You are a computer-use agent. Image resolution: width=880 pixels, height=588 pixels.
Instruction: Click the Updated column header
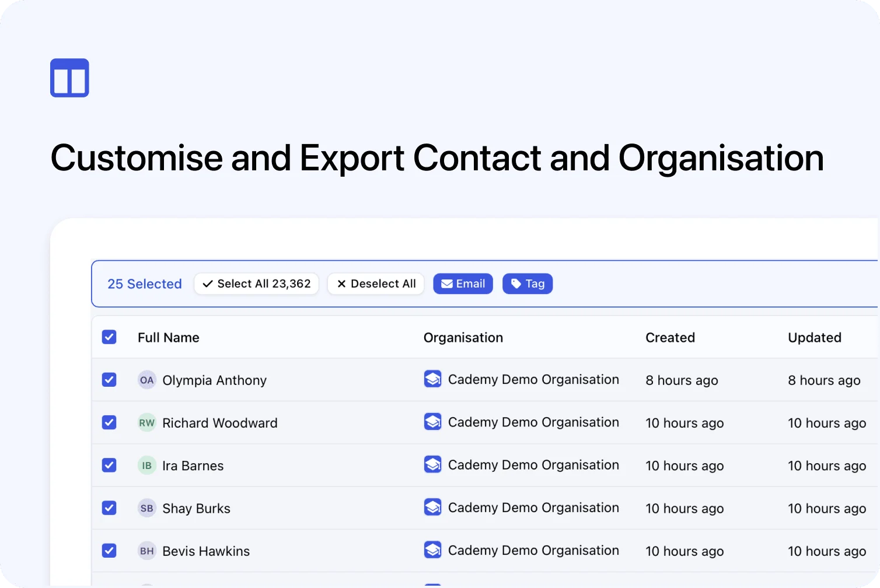(815, 338)
